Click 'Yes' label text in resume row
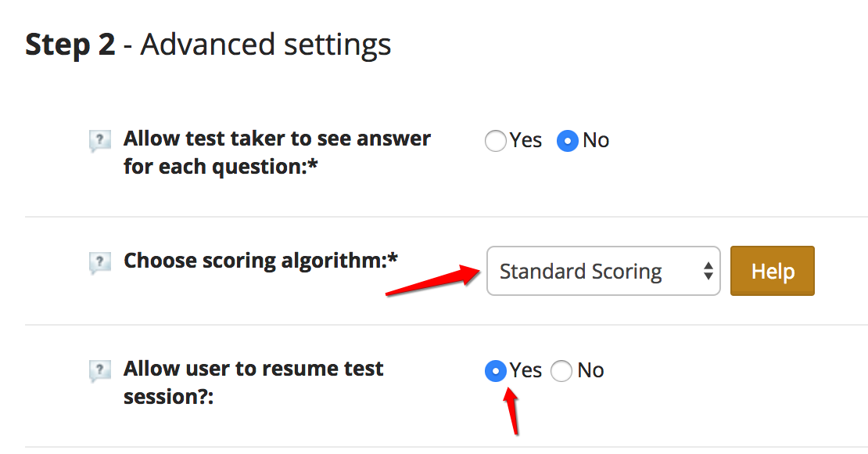The image size is (868, 454). click(526, 370)
